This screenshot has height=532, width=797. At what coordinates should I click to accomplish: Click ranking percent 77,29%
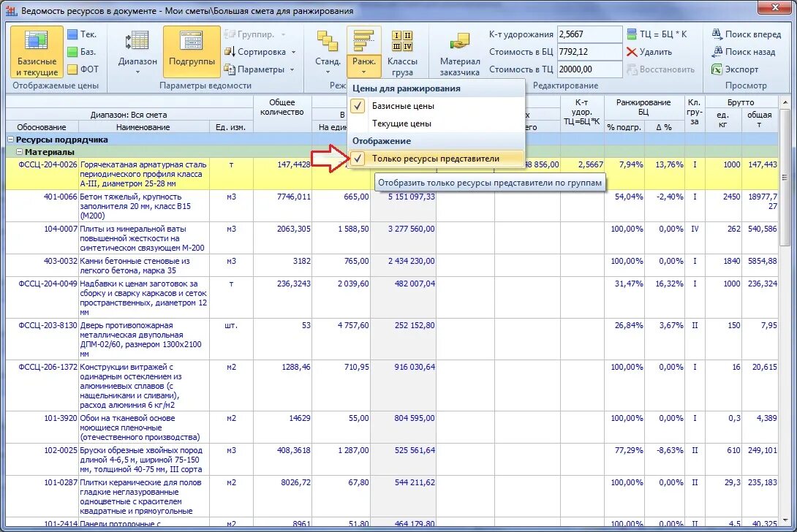629,450
